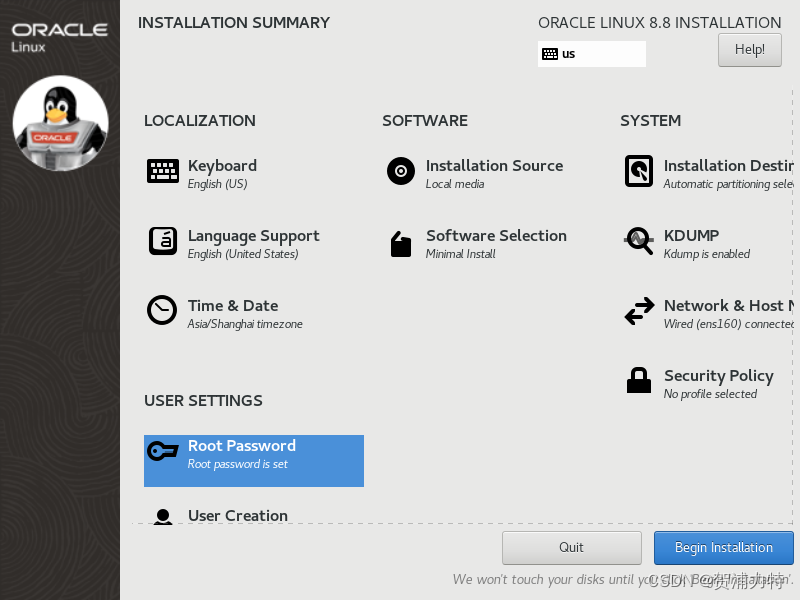The image size is (800, 600).
Task: Click 'Minimal Install' text
Action: [460, 254]
